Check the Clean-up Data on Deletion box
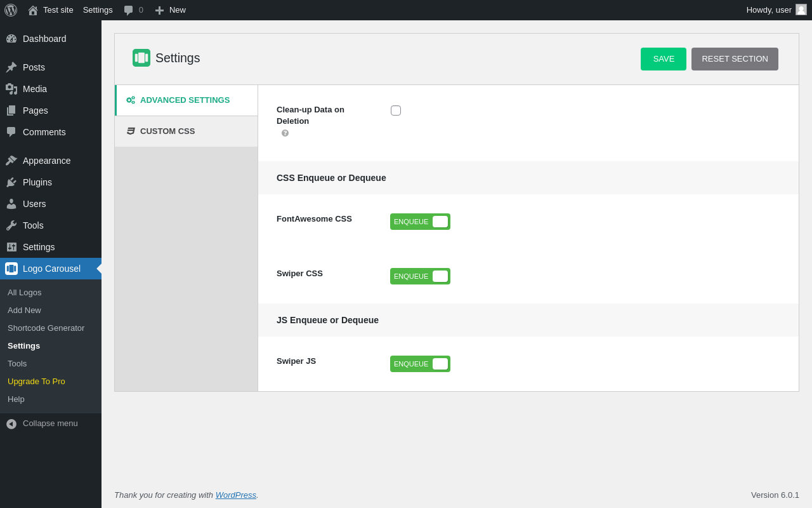Image resolution: width=812 pixels, height=508 pixels. coord(396,110)
